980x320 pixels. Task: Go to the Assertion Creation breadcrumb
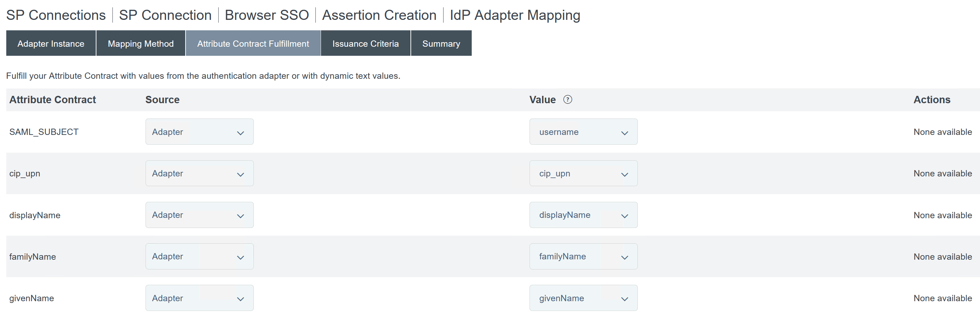tap(379, 15)
